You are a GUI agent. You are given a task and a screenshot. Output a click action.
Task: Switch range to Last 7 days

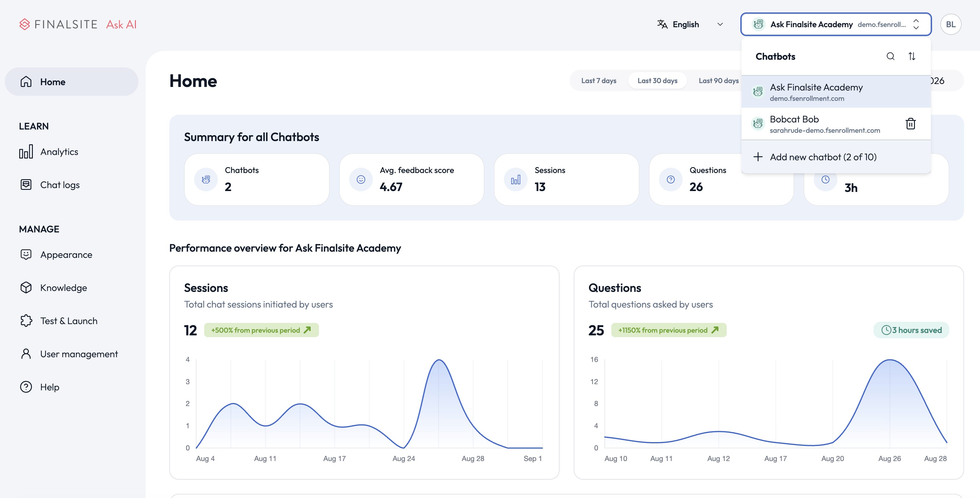click(599, 81)
